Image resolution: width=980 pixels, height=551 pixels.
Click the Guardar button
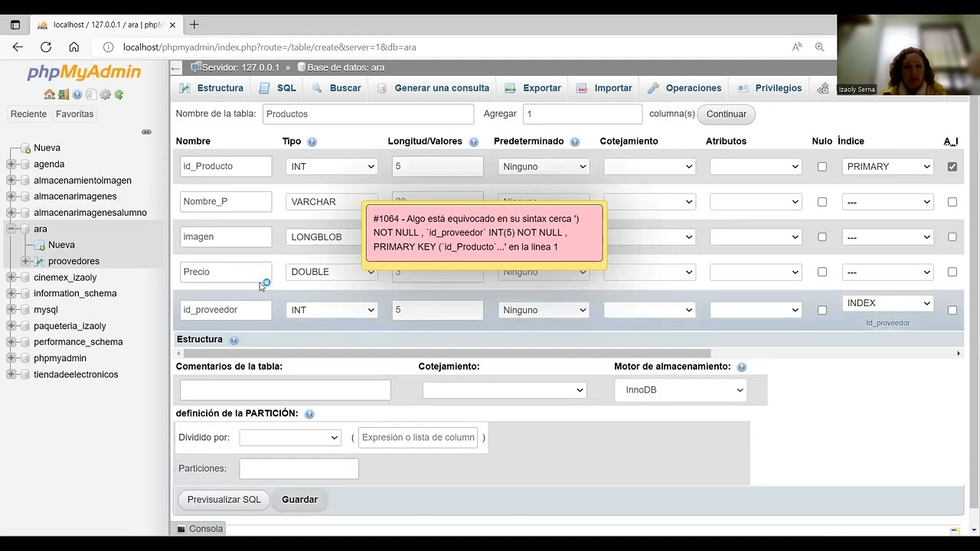coord(299,500)
